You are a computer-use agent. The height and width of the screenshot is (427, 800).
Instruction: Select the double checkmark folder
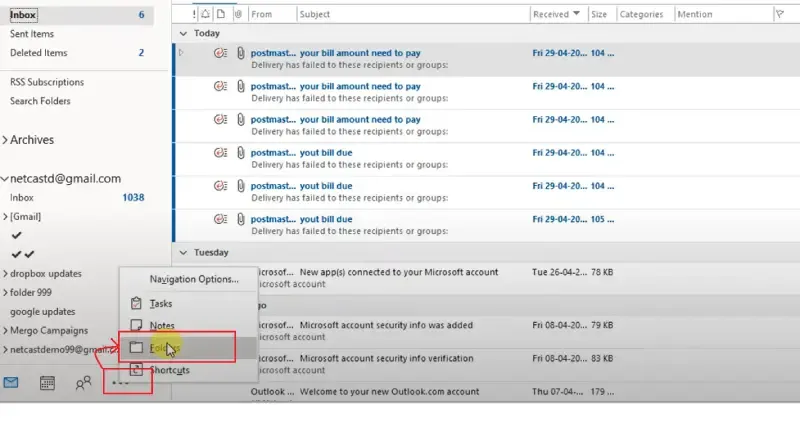click(x=23, y=254)
